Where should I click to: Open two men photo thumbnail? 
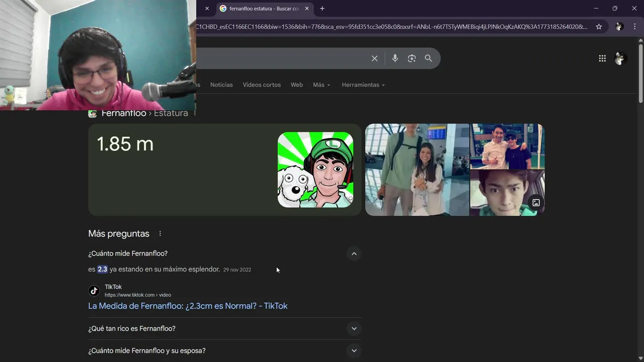pos(507,146)
